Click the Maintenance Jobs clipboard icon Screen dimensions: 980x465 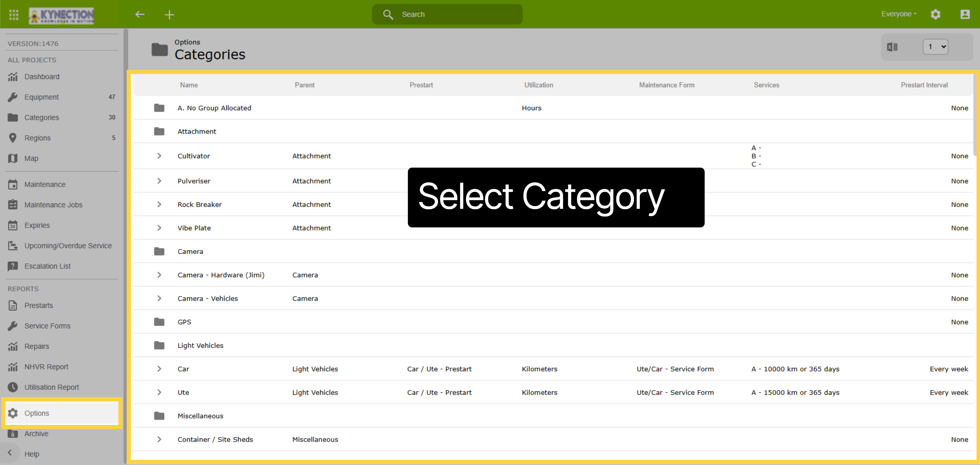pyautogui.click(x=13, y=205)
